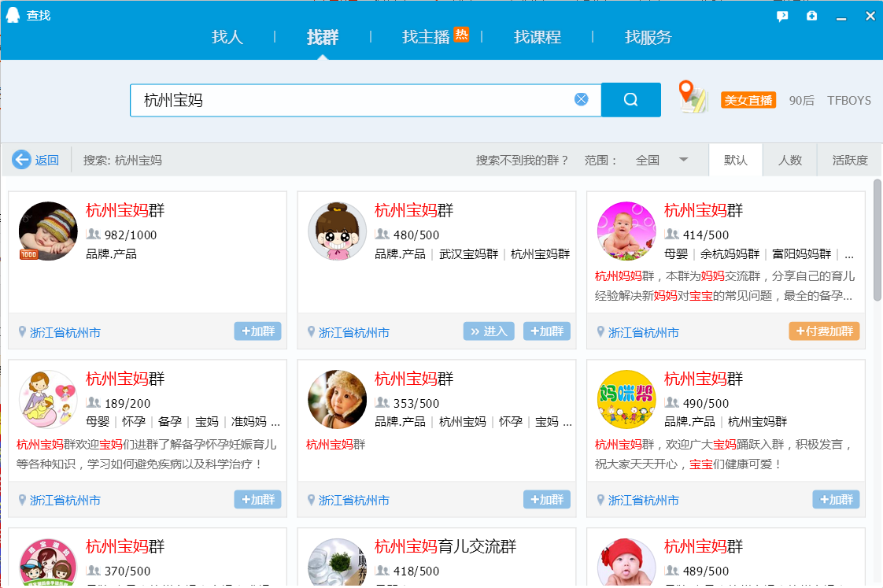
Task: Open avatar of 982/1000 group
Action: (x=48, y=231)
